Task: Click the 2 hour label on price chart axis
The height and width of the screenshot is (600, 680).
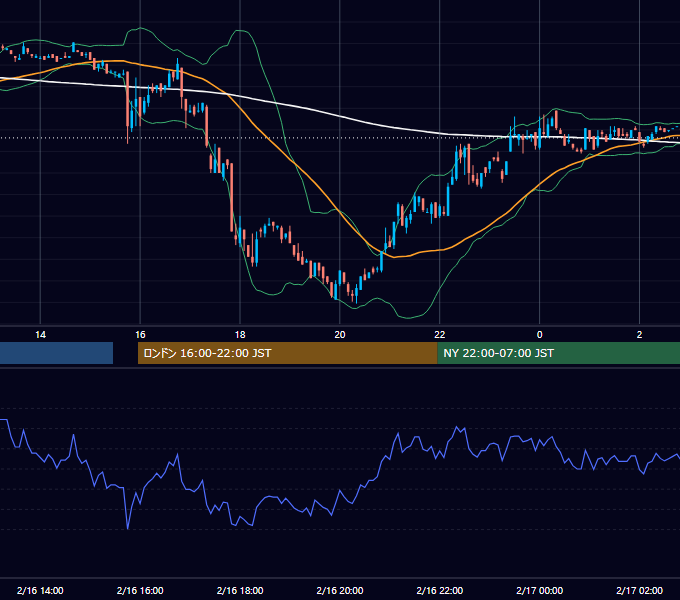Action: [639, 335]
